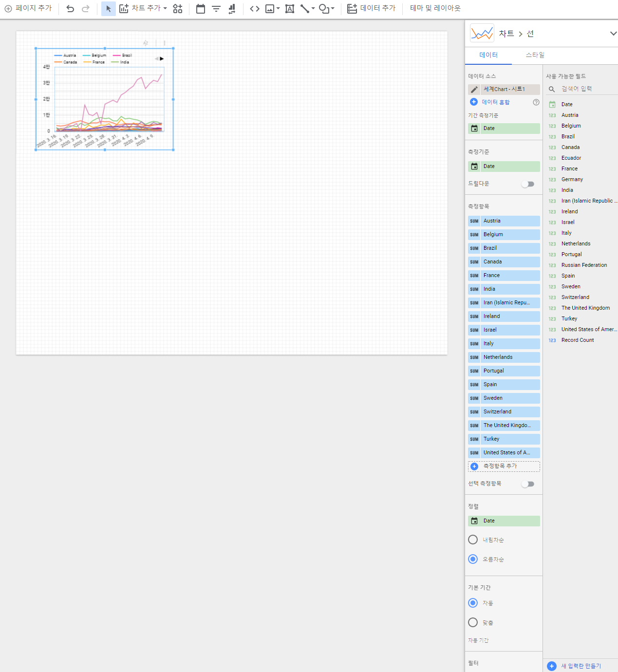The width and height of the screenshot is (618, 672).
Task: Click SUM badge on Spain metric
Action: 474,385
